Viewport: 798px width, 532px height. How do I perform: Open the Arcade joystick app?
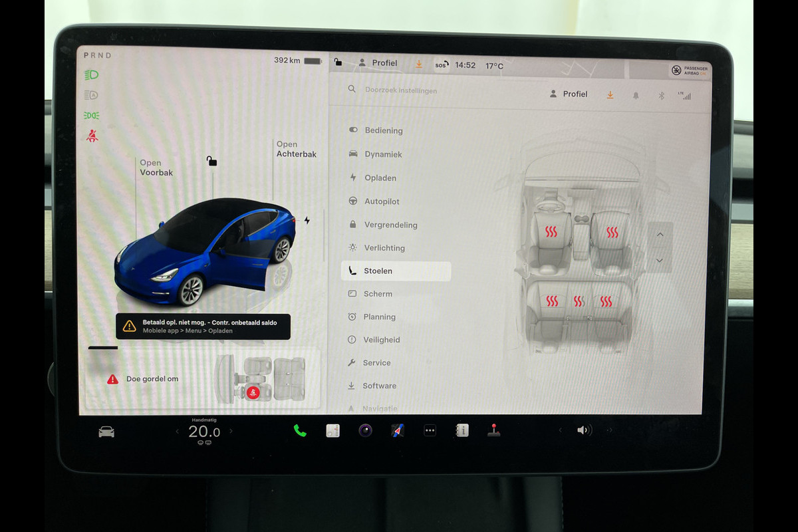click(493, 431)
